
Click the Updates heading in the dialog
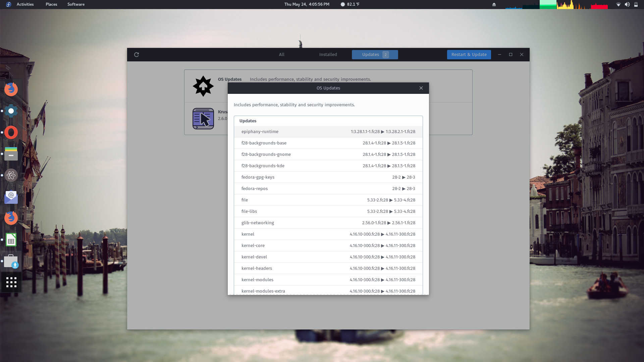[x=248, y=121]
